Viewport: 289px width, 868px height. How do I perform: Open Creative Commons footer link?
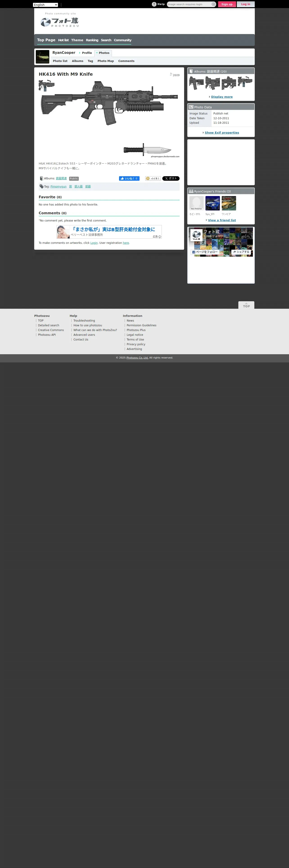click(51, 330)
